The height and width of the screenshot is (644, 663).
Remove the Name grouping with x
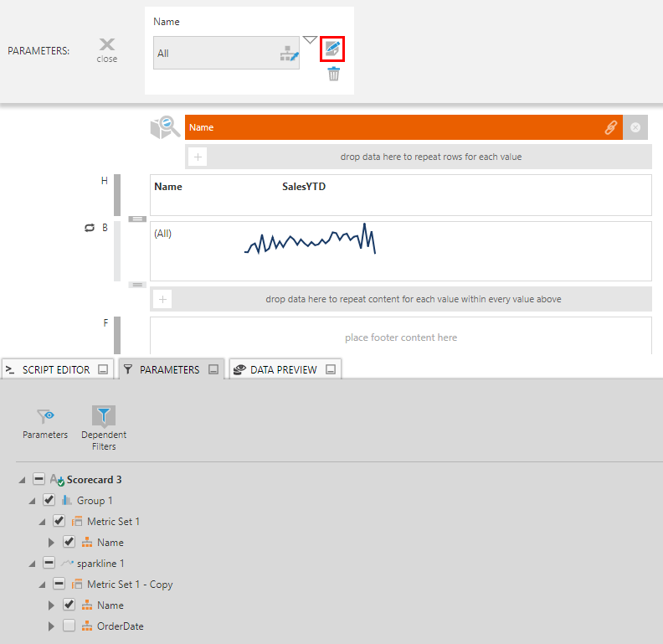click(x=635, y=127)
